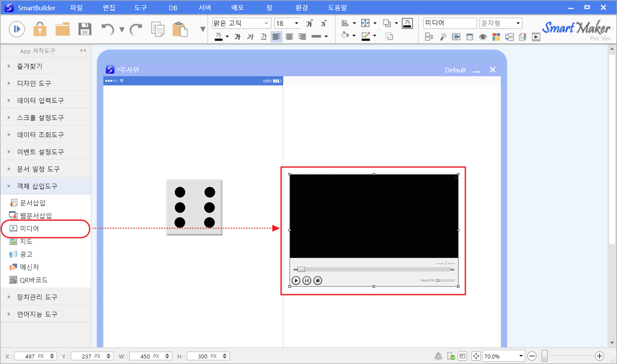Open the 배포 menu

pos(237,8)
